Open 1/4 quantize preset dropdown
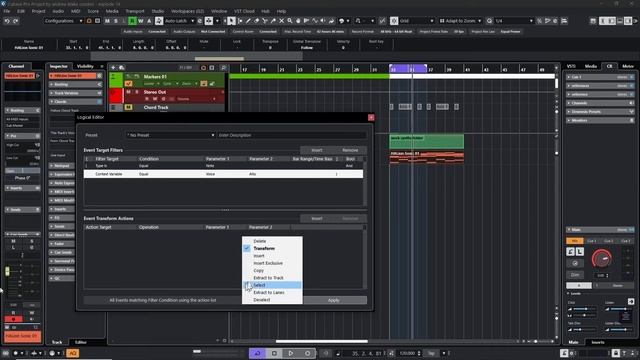Image resolution: width=640 pixels, height=360 pixels. coord(513,21)
